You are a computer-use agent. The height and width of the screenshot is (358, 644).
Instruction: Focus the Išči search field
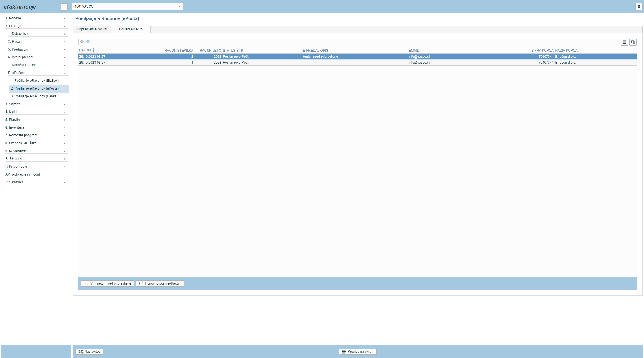(101, 42)
